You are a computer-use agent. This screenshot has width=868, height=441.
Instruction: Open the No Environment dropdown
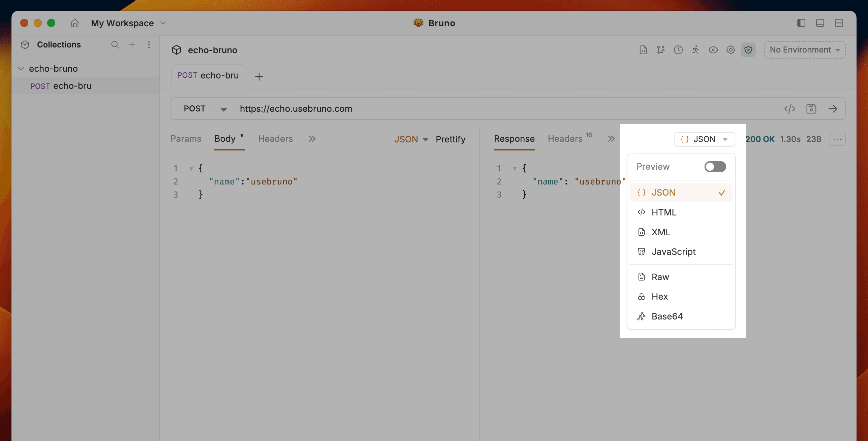pos(805,50)
